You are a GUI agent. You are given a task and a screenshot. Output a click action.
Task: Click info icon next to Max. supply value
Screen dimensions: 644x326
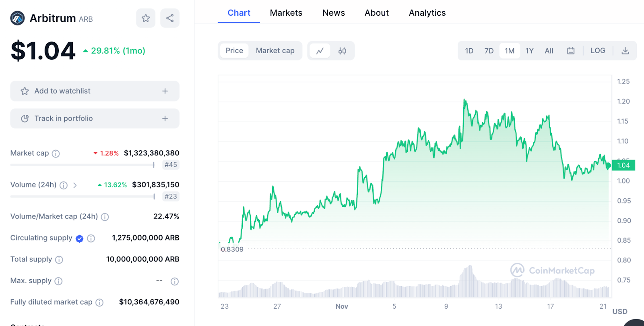(175, 281)
